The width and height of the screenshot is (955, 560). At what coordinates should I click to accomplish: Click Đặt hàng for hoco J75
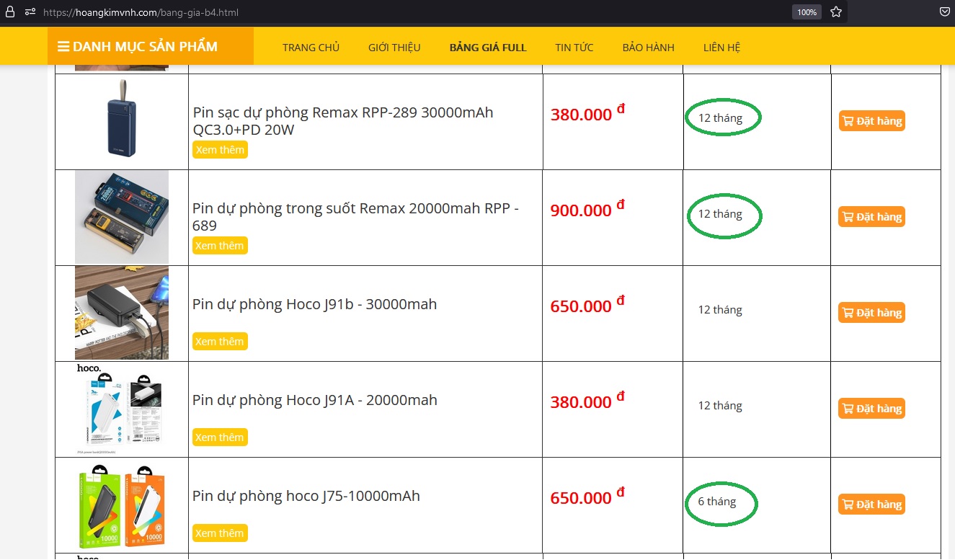871,505
